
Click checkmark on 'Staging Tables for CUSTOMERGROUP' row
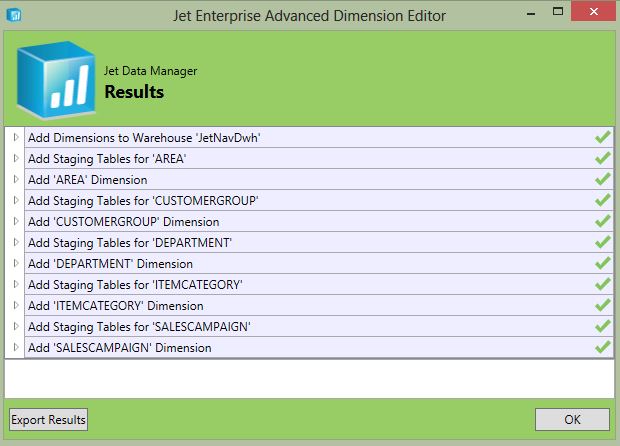click(603, 200)
